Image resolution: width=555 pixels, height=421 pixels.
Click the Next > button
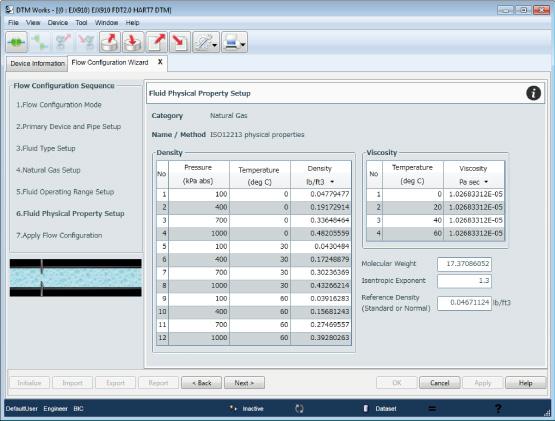click(x=244, y=383)
